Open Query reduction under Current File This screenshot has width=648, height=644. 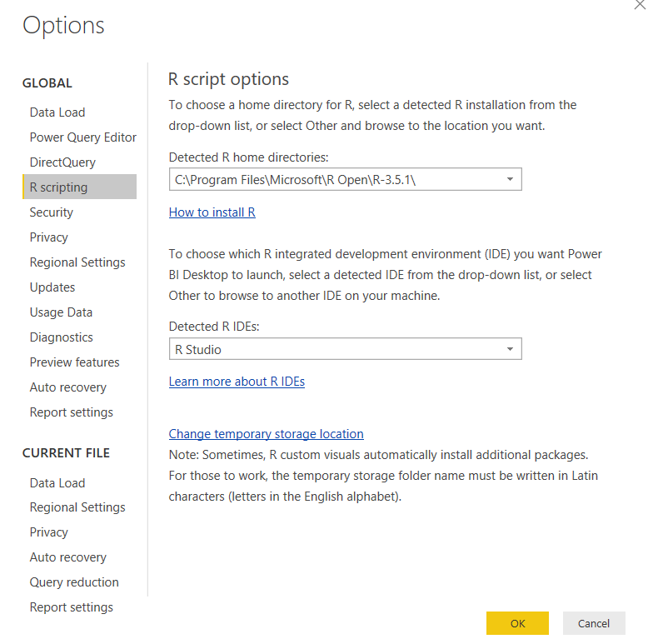74,582
